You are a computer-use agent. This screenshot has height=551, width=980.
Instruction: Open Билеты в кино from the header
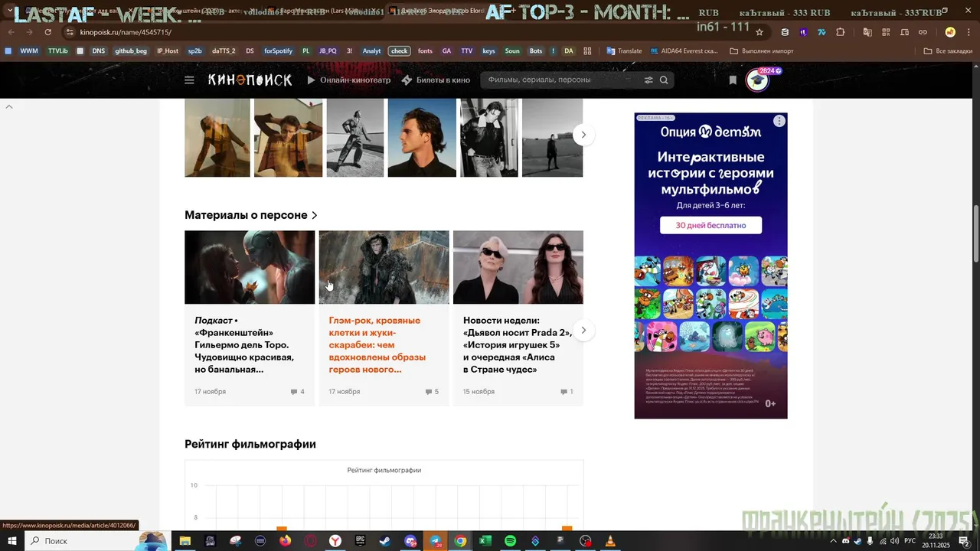coord(436,80)
